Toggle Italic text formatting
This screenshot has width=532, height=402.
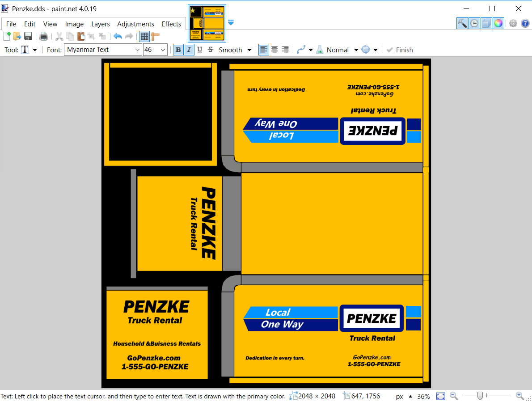pyautogui.click(x=189, y=50)
